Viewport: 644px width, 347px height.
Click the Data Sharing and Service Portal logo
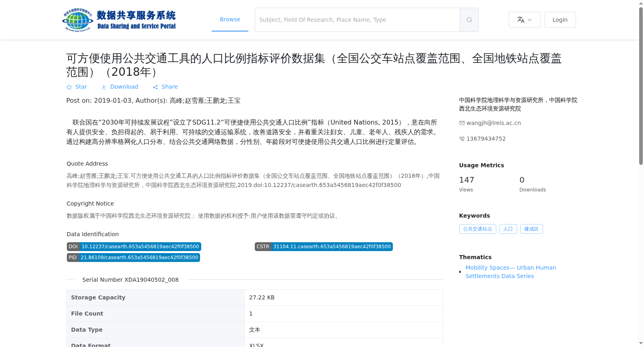click(x=119, y=20)
